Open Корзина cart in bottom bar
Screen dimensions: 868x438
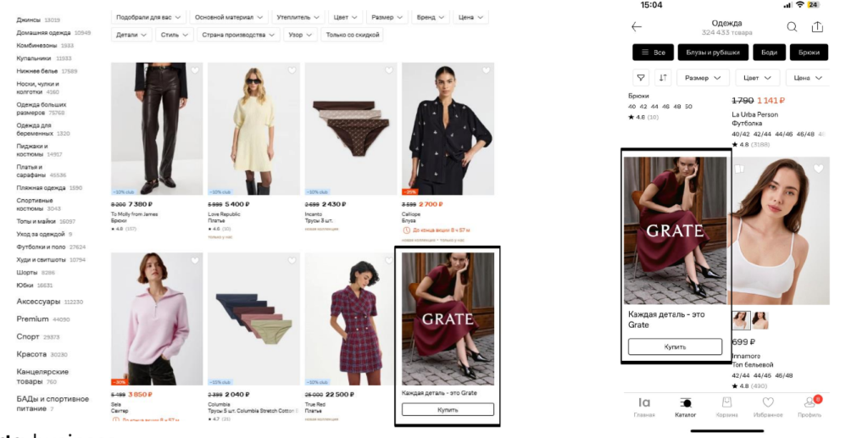tap(726, 406)
